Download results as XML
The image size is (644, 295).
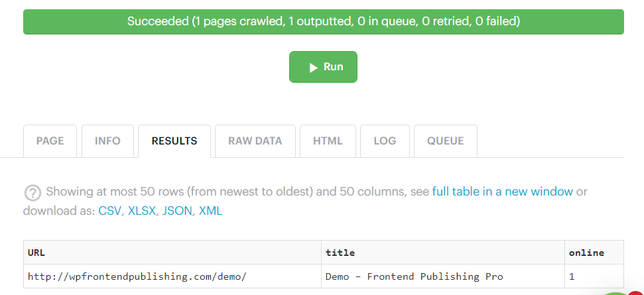coord(211,211)
